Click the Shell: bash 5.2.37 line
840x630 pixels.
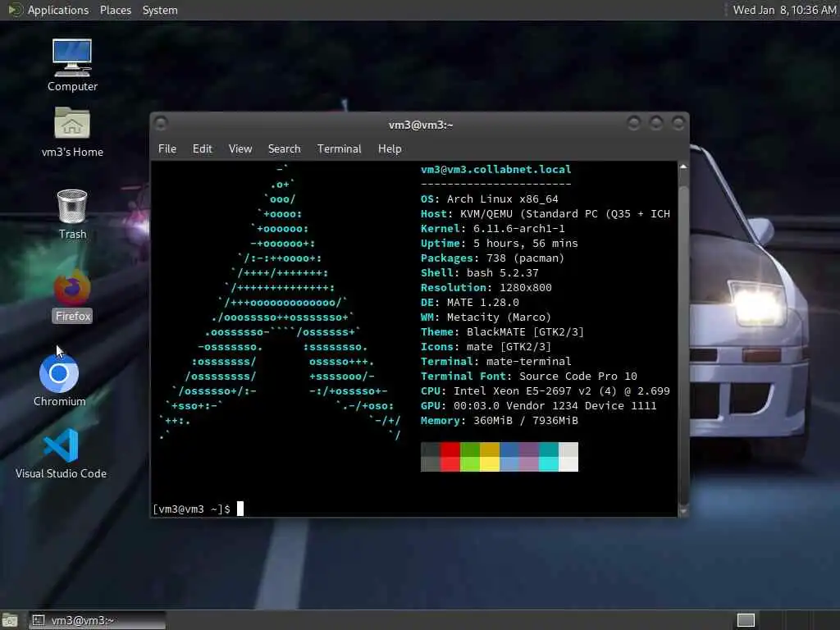click(479, 272)
